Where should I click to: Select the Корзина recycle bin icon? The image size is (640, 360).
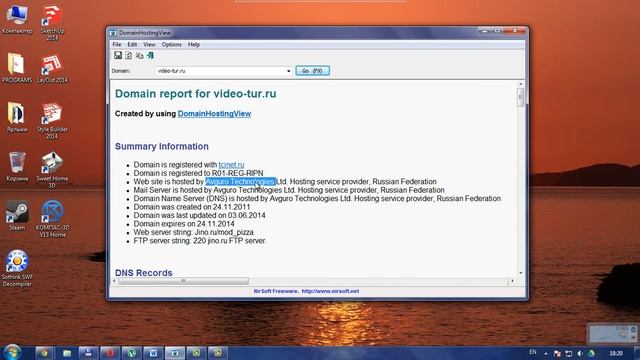[17, 167]
